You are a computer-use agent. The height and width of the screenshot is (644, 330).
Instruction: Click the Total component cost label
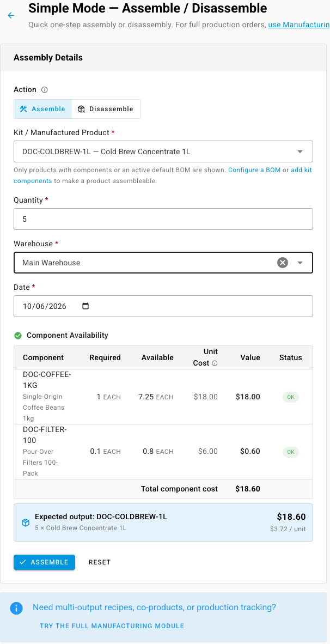[179, 489]
